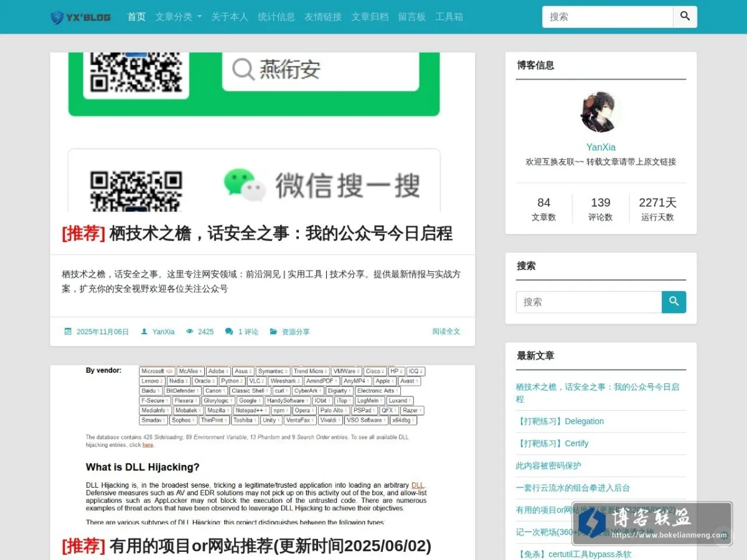This screenshot has width=747, height=560.
Task: Open the 文章归档 nav item
Action: 370,17
